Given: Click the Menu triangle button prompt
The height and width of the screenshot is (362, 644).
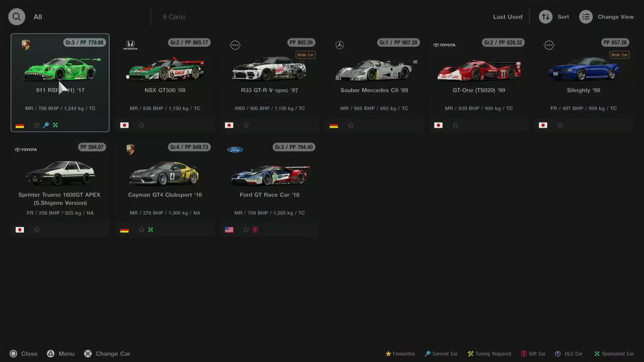Looking at the screenshot, I should [x=61, y=354].
